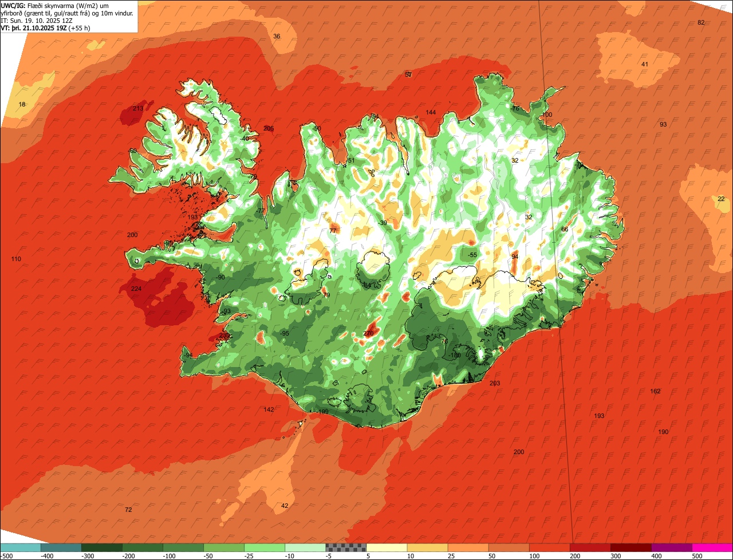Click the map value 203 off southeast coast

pyautogui.click(x=495, y=383)
